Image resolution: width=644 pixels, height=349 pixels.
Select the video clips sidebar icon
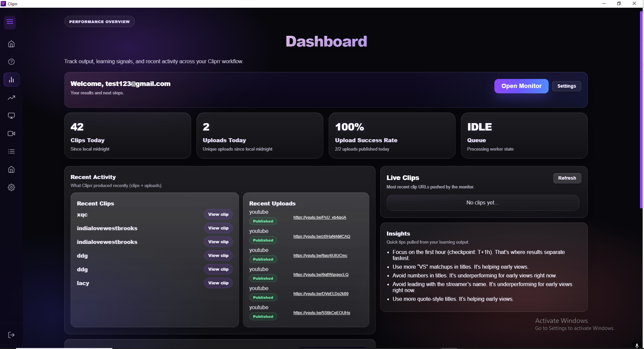[11, 134]
